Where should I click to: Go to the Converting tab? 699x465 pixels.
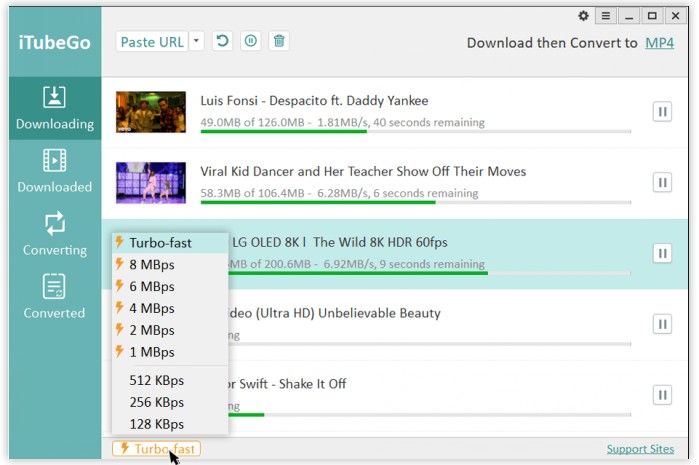[55, 235]
